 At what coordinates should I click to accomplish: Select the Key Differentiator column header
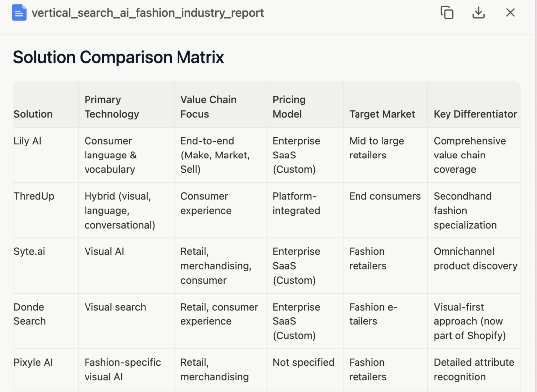pos(475,114)
